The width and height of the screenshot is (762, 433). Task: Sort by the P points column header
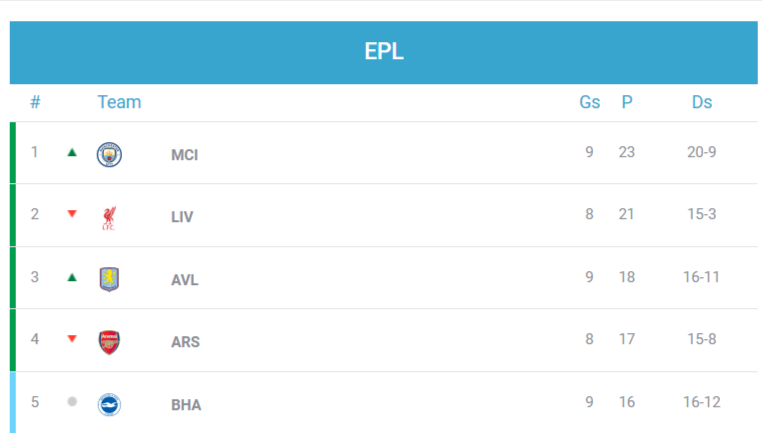[x=627, y=102]
